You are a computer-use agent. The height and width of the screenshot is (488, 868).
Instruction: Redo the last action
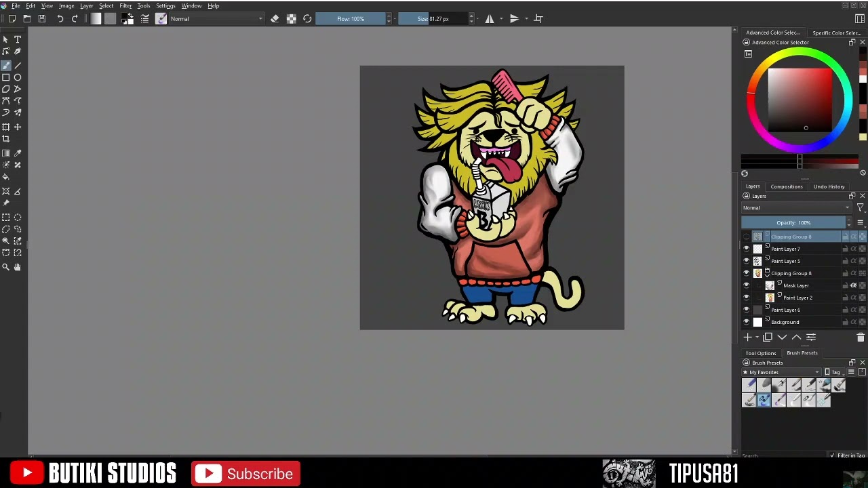[75, 19]
